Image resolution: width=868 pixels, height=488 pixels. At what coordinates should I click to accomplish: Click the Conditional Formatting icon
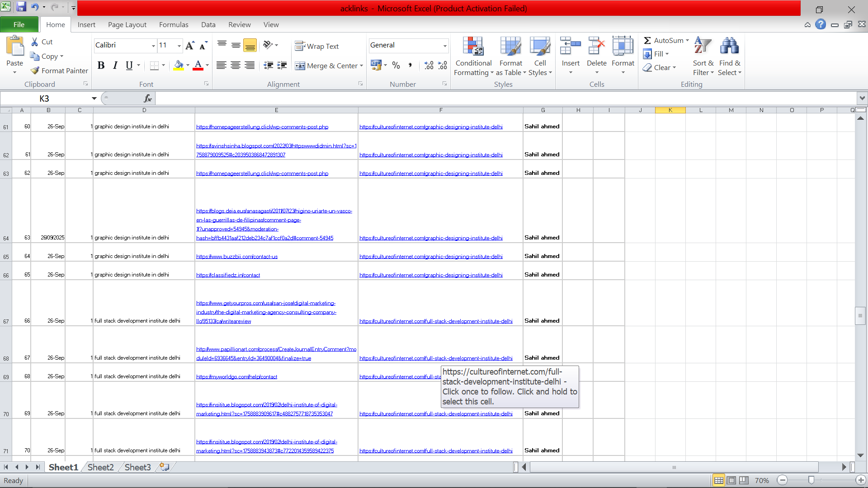(x=473, y=47)
